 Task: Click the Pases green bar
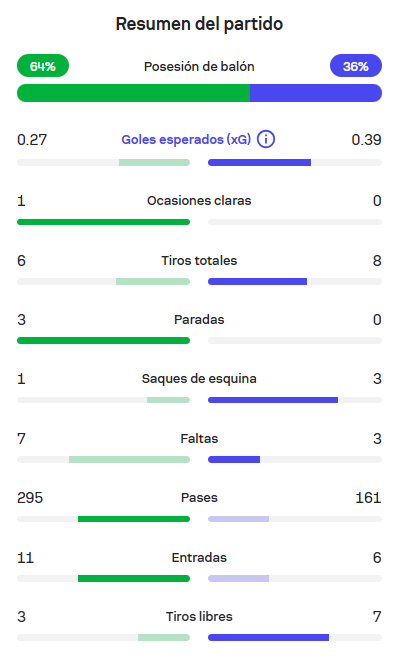point(134,519)
